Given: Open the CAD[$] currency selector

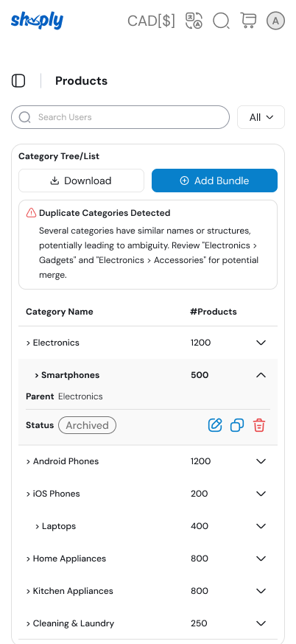Looking at the screenshot, I should [151, 21].
